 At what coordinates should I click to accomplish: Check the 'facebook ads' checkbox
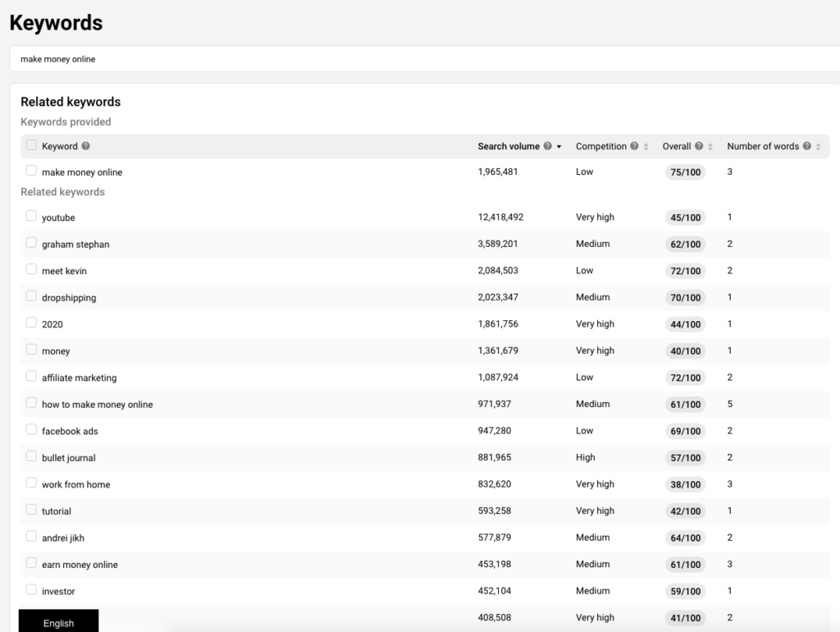click(x=31, y=429)
